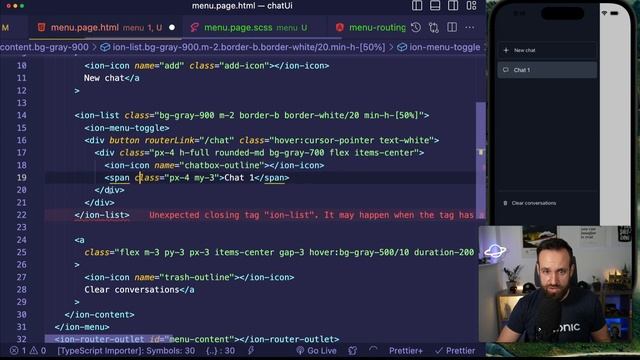
Task: Open changes compare icon in editor toolbar
Action: pyautogui.click(x=434, y=27)
